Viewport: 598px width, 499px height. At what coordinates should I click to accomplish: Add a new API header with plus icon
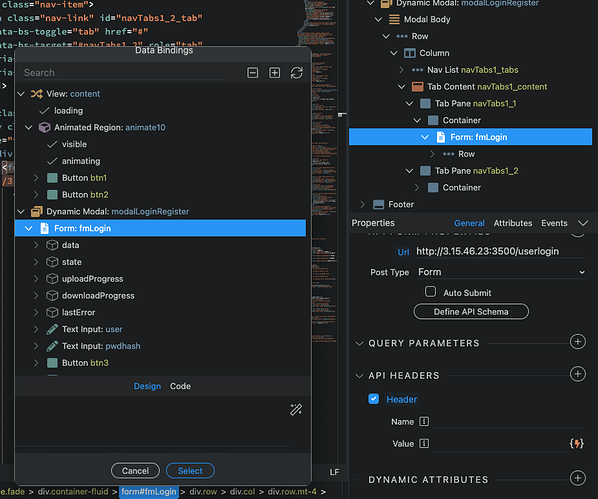point(577,374)
